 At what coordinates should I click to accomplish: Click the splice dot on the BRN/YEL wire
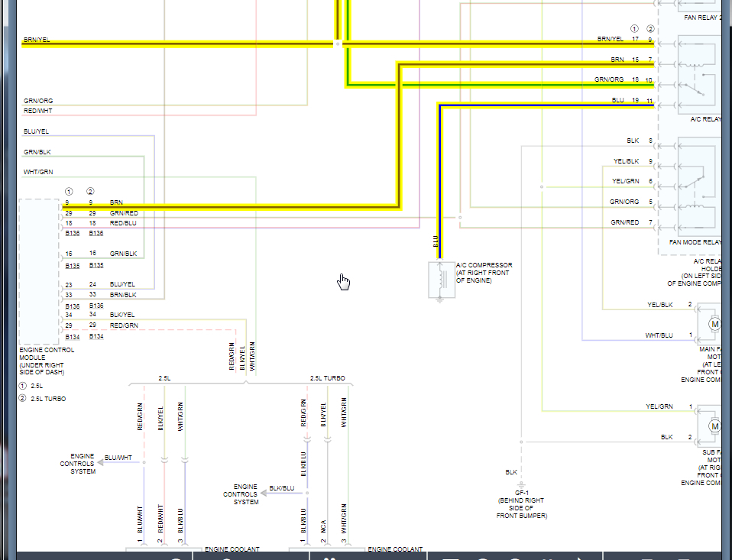click(x=338, y=44)
